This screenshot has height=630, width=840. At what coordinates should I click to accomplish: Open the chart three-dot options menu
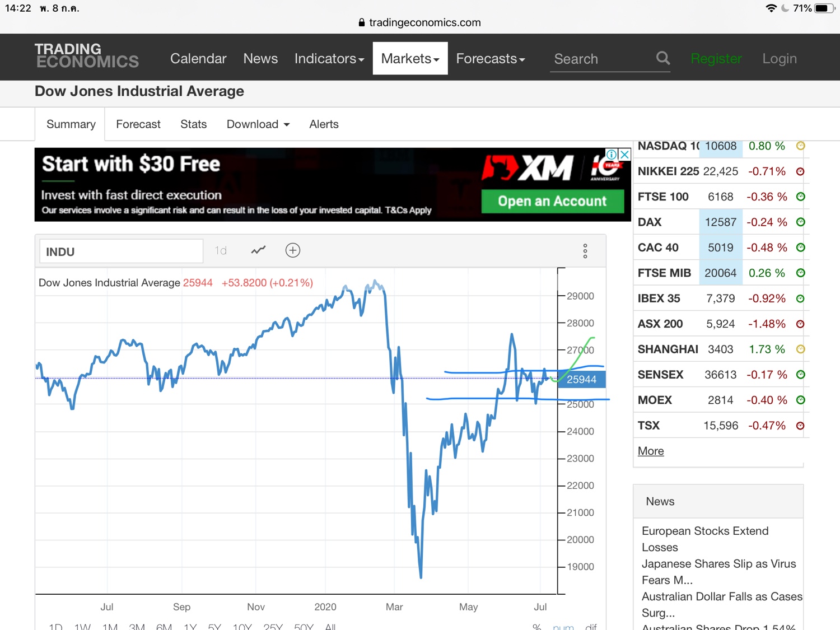point(585,251)
